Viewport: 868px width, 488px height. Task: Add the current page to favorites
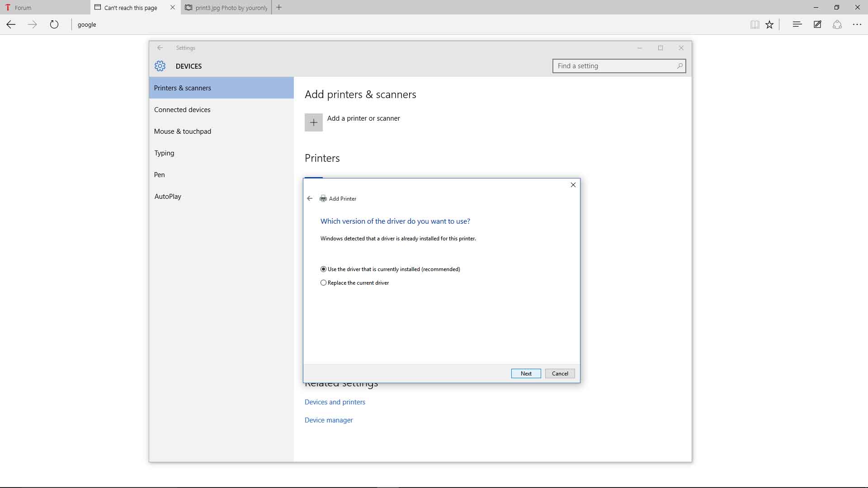(x=770, y=24)
